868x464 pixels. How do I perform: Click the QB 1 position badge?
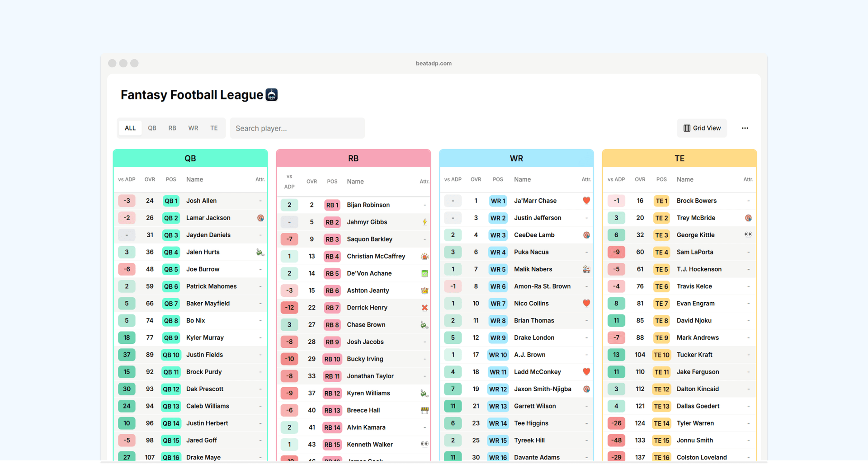click(171, 201)
